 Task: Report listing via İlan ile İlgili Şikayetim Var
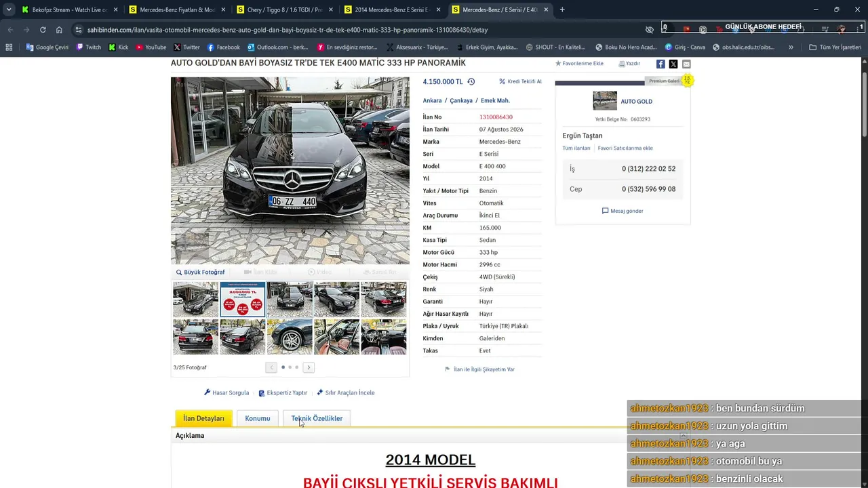(479, 369)
